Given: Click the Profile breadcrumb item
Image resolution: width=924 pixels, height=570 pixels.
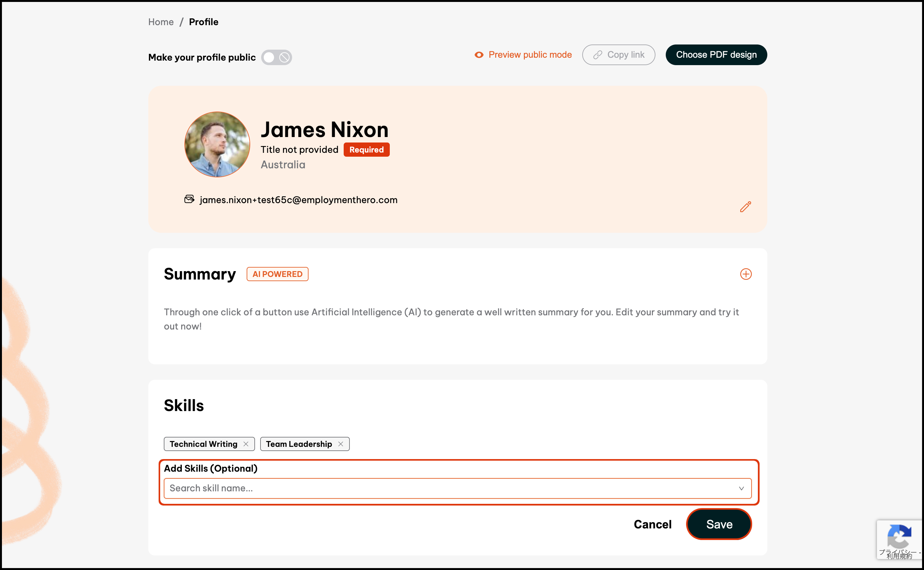Looking at the screenshot, I should tap(203, 22).
